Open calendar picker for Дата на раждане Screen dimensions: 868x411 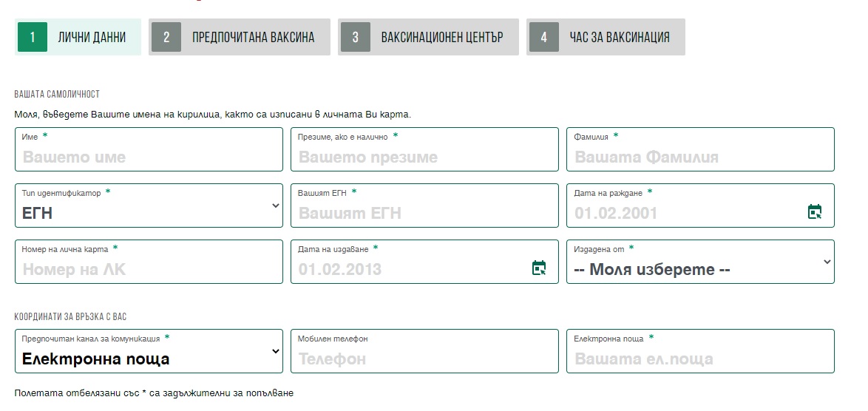coord(814,211)
